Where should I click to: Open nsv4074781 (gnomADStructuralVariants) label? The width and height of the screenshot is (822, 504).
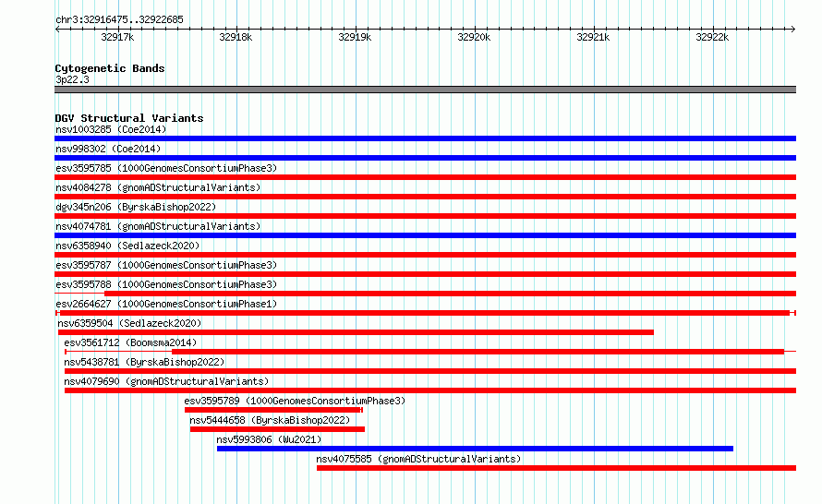point(158,226)
